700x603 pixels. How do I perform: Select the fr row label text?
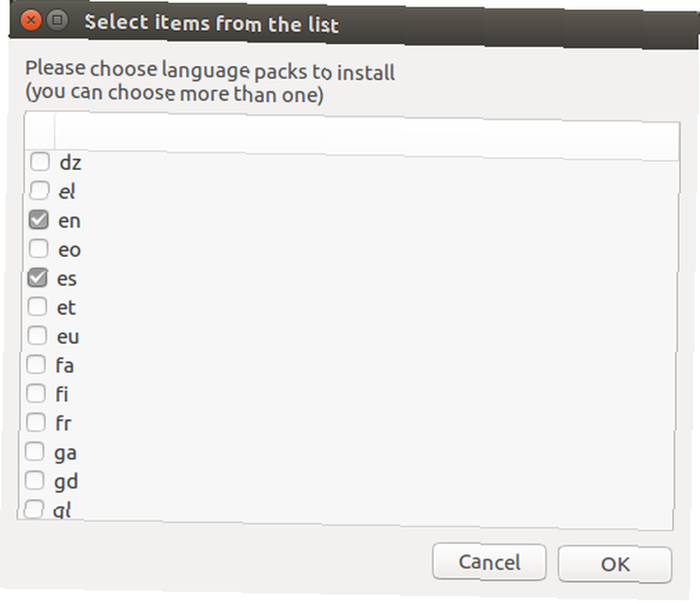(x=63, y=423)
